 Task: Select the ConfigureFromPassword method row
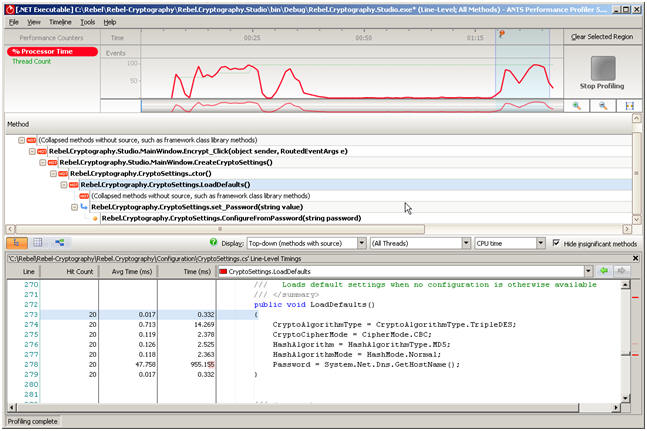point(231,218)
